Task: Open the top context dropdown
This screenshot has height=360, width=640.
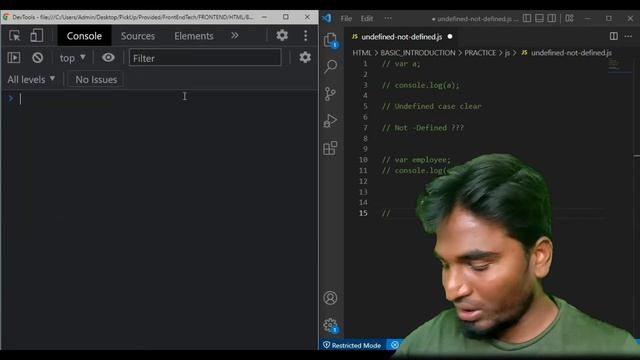Action: pyautogui.click(x=72, y=58)
